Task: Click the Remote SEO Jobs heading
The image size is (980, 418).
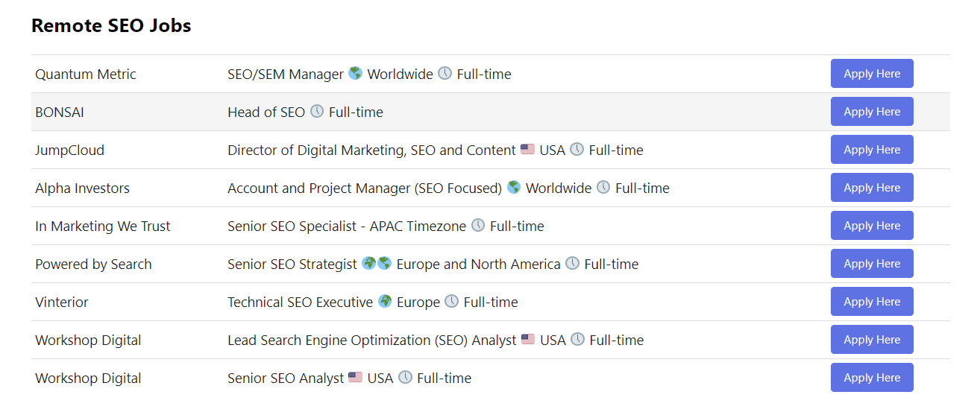Action: [111, 25]
